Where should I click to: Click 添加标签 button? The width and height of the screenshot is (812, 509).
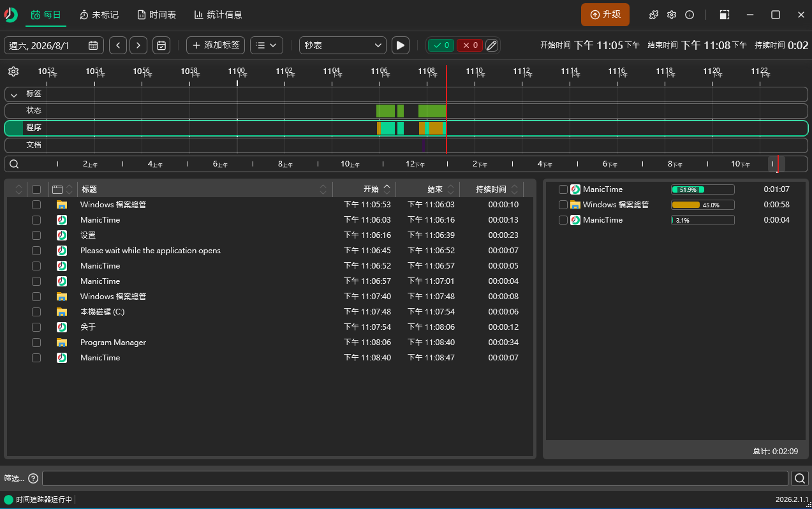(x=216, y=45)
